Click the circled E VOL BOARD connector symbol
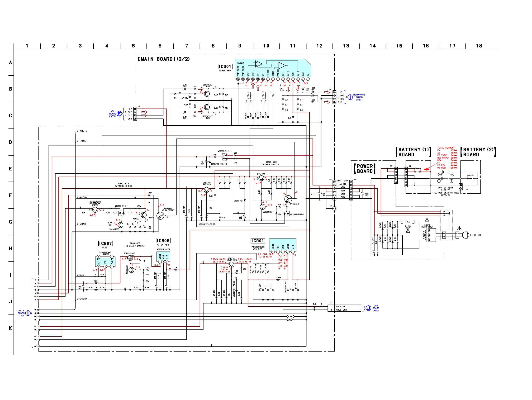The height and width of the screenshot is (400, 532). [x=119, y=114]
